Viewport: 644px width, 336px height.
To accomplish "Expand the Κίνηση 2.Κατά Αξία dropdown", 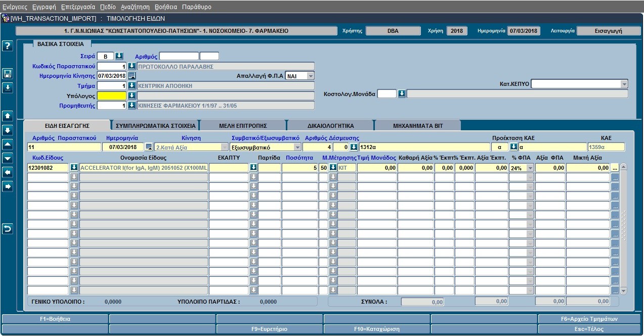I will click(225, 147).
